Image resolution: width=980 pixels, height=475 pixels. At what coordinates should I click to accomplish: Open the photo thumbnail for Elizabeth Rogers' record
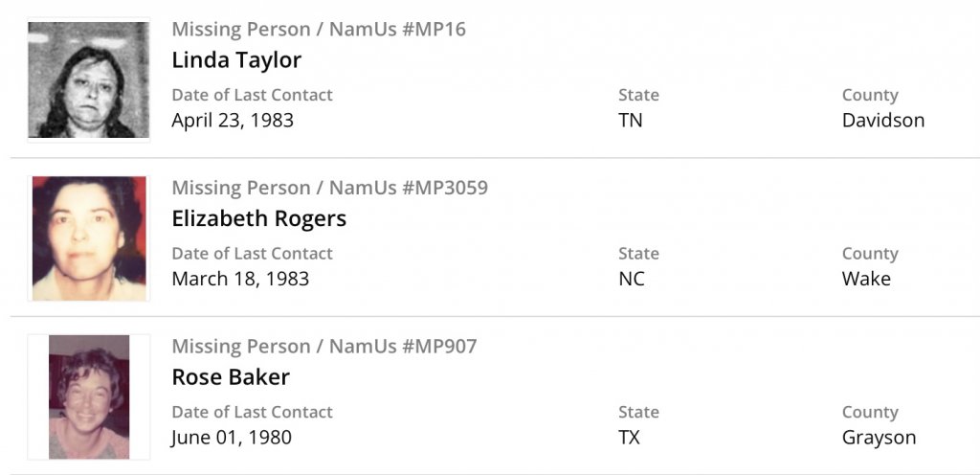(88, 238)
